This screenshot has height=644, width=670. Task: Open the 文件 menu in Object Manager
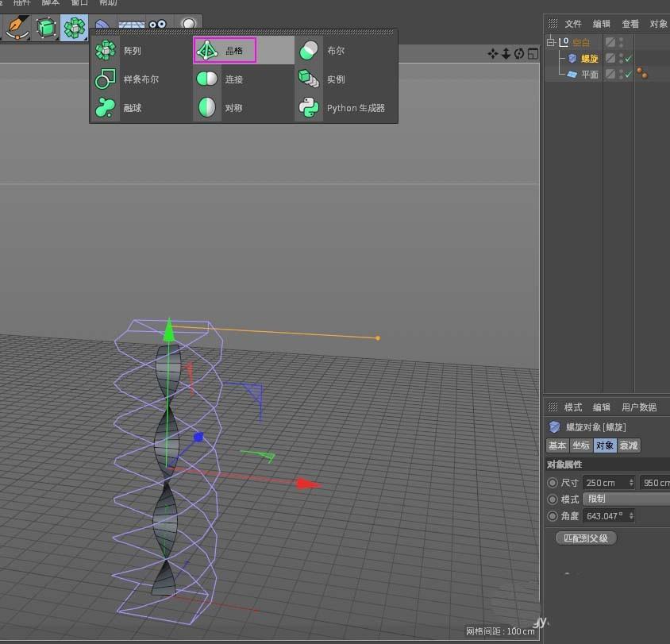click(x=574, y=23)
